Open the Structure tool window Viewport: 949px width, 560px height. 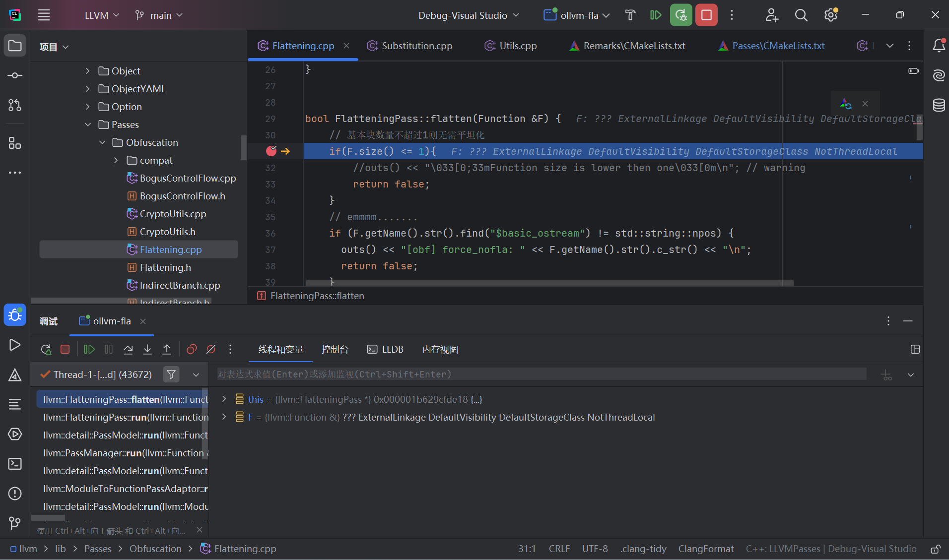[x=15, y=143]
